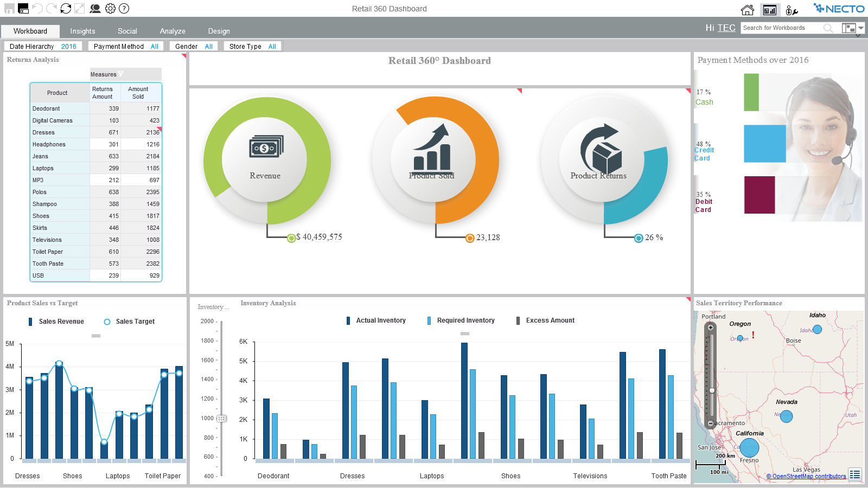
Task: Open the map legend list icon
Action: coord(854,474)
